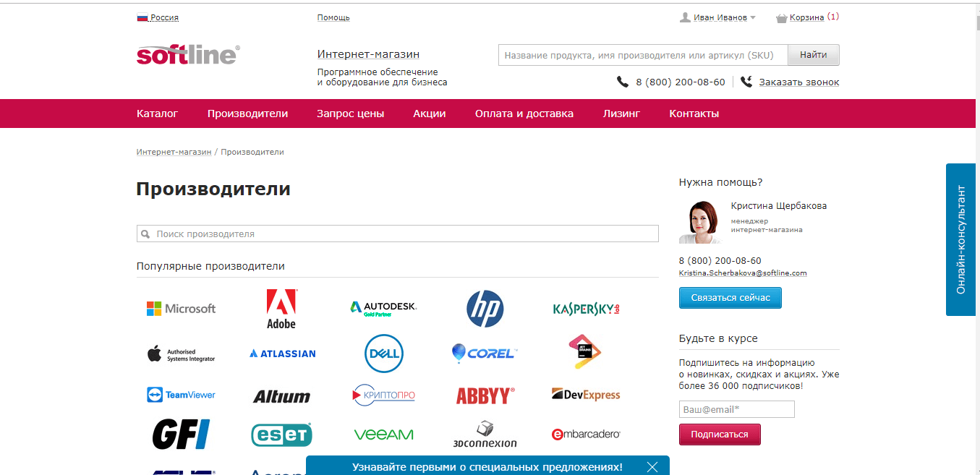This screenshot has width=980, height=475.
Task: Select Оплата и доставка menu item
Action: tap(524, 114)
